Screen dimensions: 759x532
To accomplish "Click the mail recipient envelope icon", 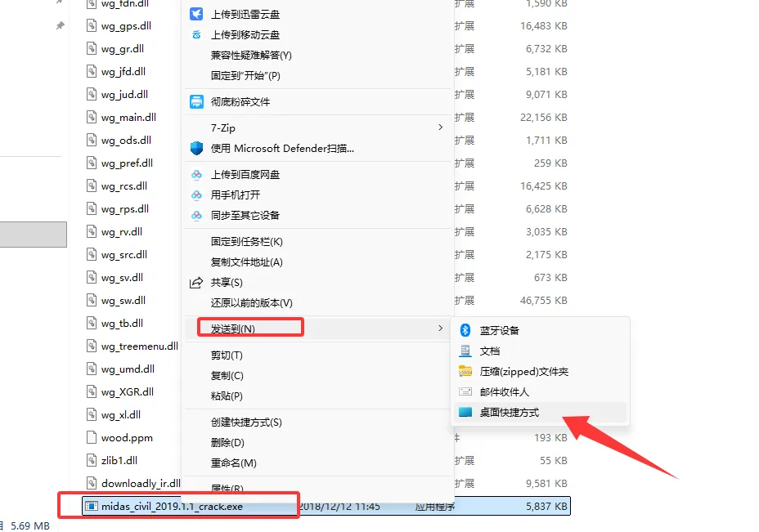I will 465,391.
